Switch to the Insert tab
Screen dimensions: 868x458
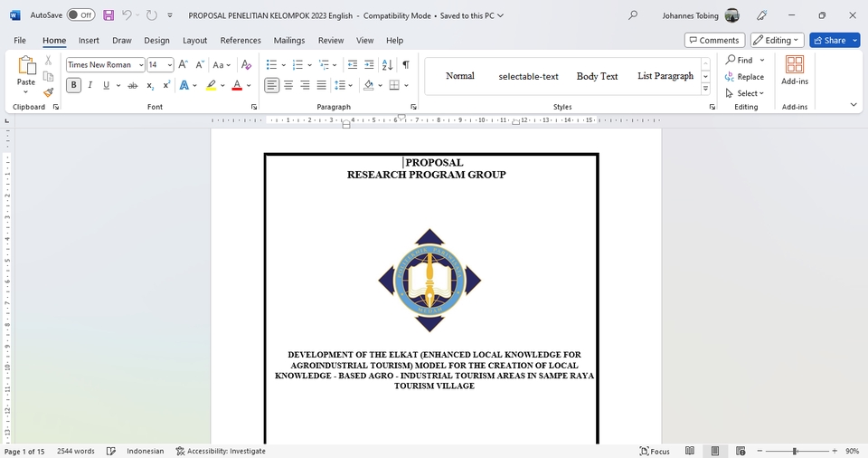(89, 41)
